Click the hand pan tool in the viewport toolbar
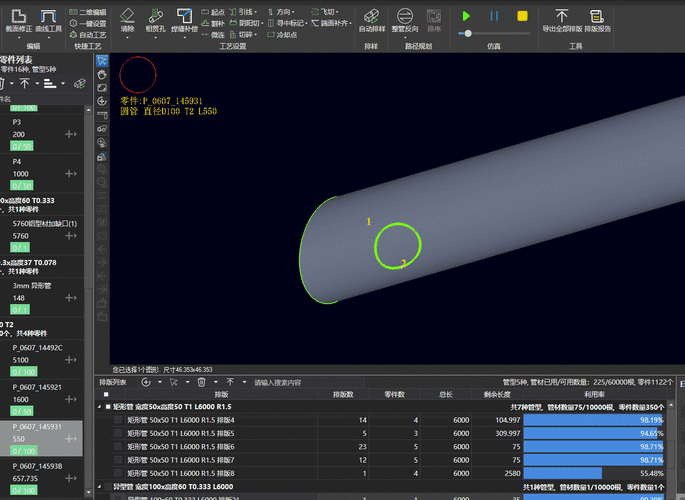This screenshot has height=500, width=685. [x=102, y=74]
